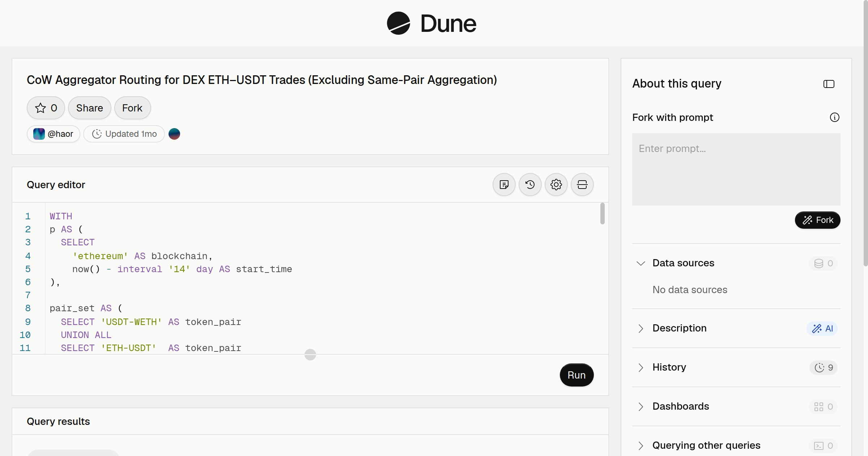This screenshot has height=456, width=868.
Task: Click the editor resize handle
Action: pyautogui.click(x=310, y=355)
